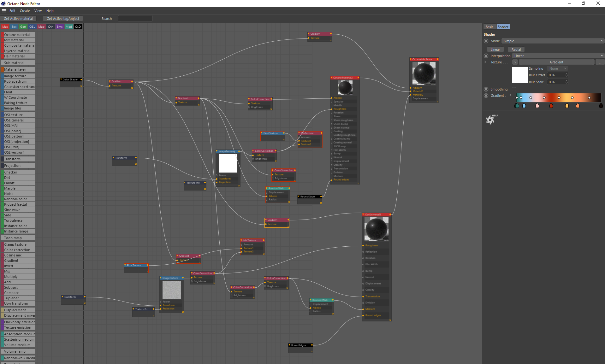The height and width of the screenshot is (364, 605).
Task: Select the yellow-highlighted Gradient node
Action: point(277,222)
